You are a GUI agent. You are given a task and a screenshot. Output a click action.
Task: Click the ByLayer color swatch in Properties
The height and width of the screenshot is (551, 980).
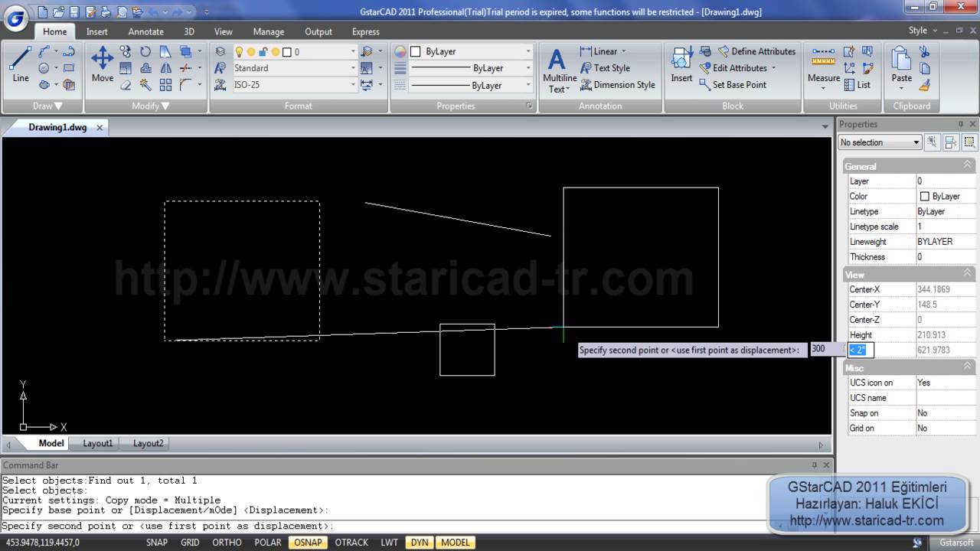point(924,197)
